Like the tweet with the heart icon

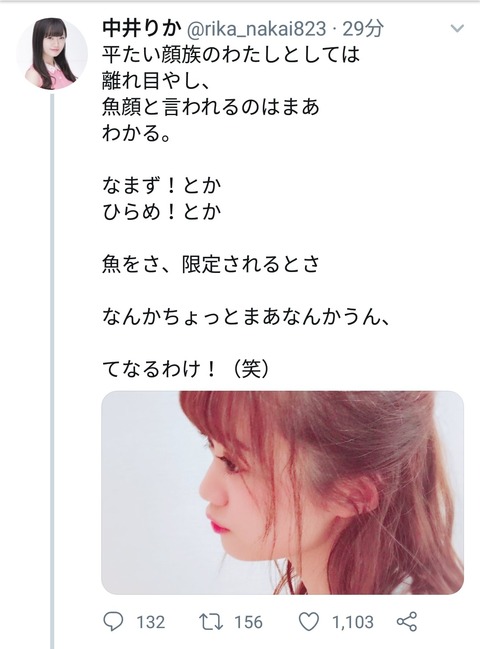click(309, 622)
